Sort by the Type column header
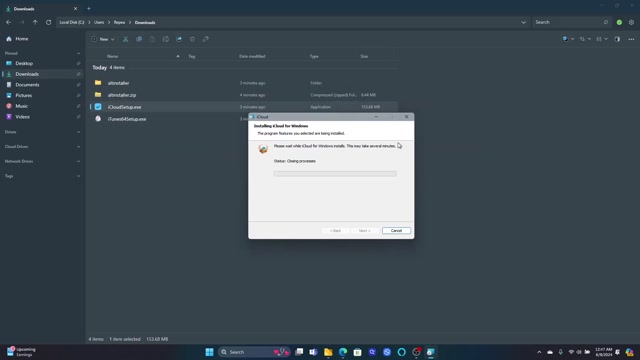Viewport: 640px width, 360px height. pyautogui.click(x=314, y=56)
